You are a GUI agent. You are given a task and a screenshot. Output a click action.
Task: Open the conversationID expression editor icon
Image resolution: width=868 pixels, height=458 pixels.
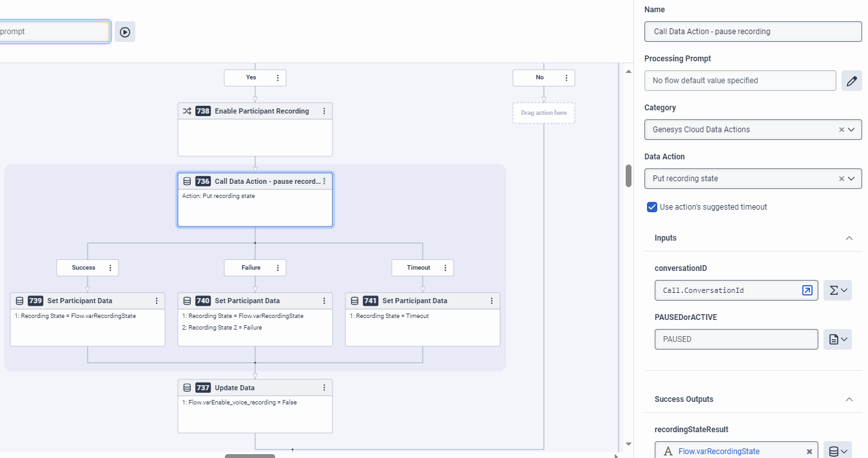point(807,290)
